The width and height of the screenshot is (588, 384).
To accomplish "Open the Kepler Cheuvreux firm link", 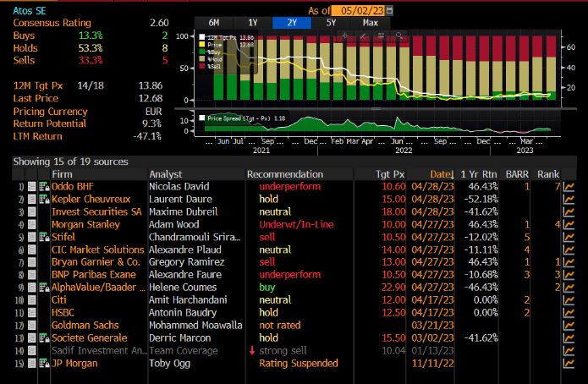I will tap(91, 199).
